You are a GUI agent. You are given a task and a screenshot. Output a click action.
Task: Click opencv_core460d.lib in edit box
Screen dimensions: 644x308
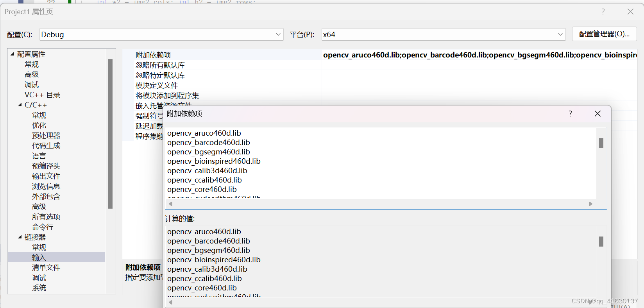coord(202,190)
